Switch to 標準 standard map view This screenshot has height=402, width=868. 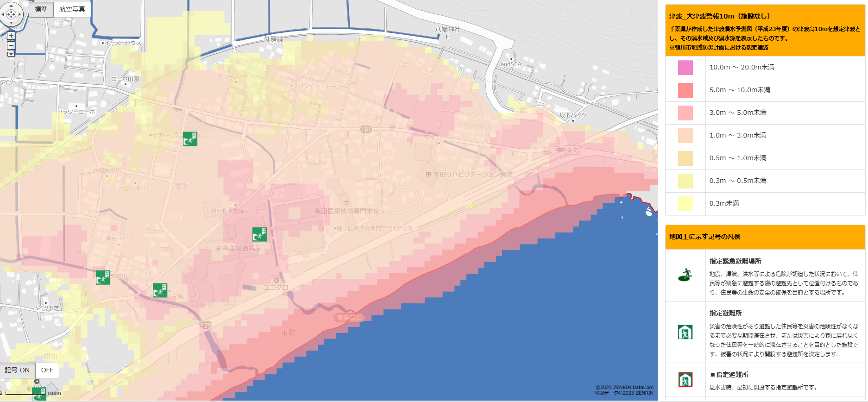click(41, 9)
